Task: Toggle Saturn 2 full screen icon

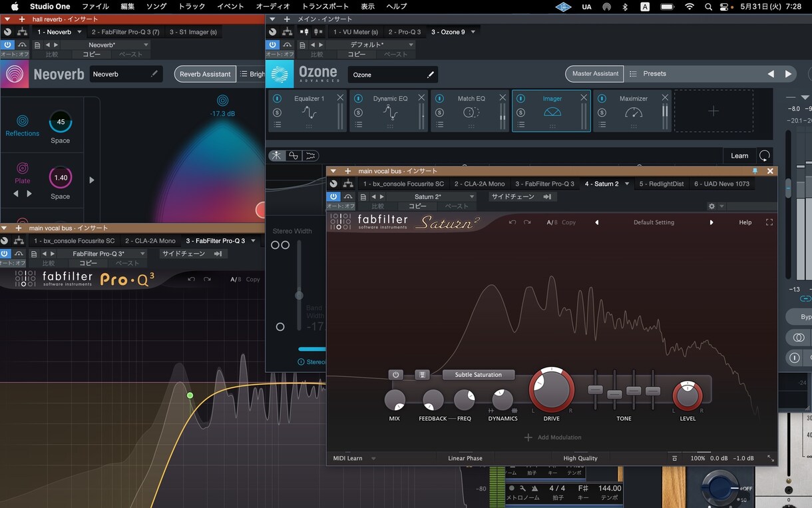Action: click(x=769, y=222)
